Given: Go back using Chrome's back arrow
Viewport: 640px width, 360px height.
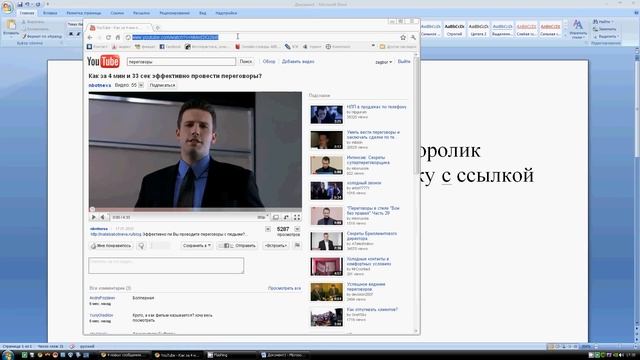Looking at the screenshot, I should [x=90, y=37].
